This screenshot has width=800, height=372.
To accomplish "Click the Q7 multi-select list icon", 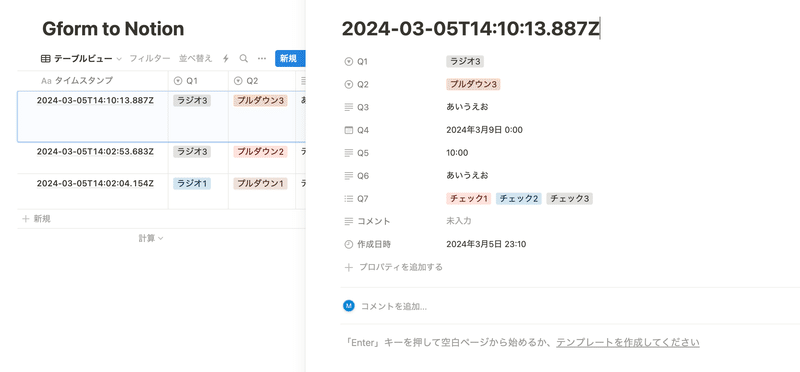I will click(x=349, y=199).
